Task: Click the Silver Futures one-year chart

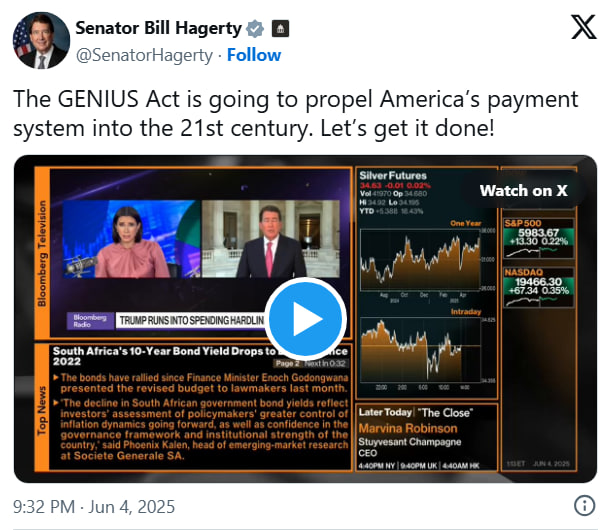Action: 420,259
